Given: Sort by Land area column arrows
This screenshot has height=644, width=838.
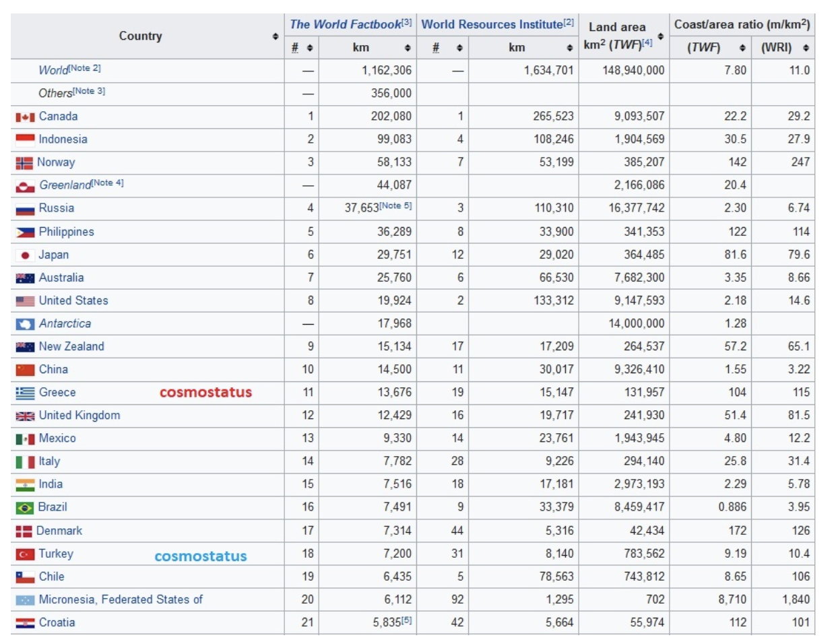Looking at the screenshot, I should (x=660, y=36).
